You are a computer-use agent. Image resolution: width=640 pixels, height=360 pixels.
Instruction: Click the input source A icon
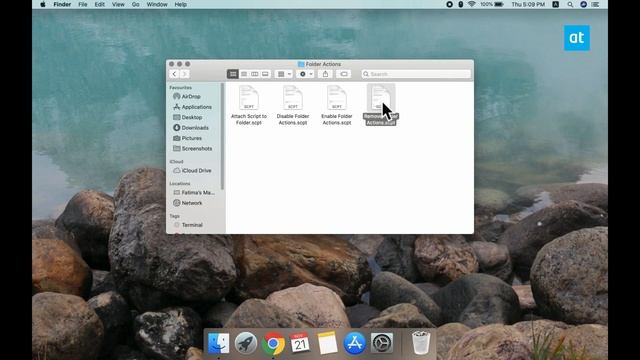(556, 4)
